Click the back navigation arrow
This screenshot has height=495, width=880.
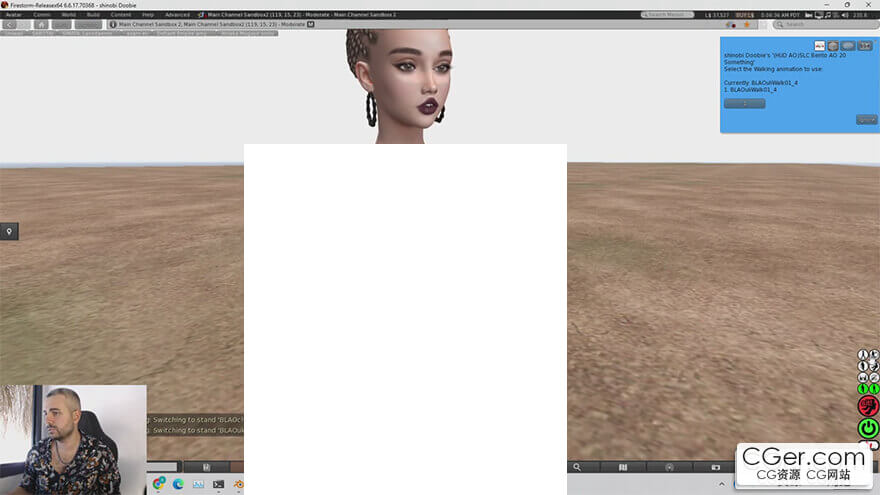pos(10,24)
